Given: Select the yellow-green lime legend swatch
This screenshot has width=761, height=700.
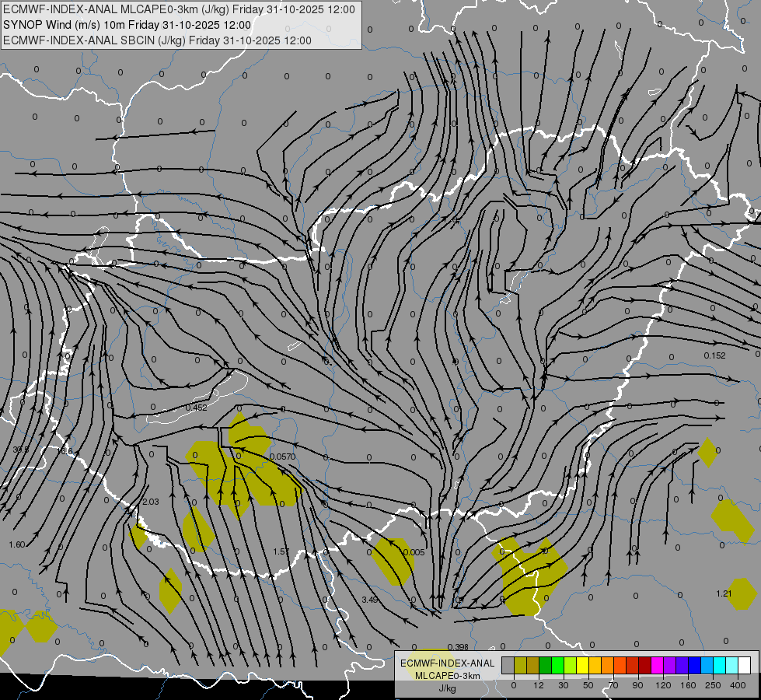Looking at the screenshot, I should point(571,665).
